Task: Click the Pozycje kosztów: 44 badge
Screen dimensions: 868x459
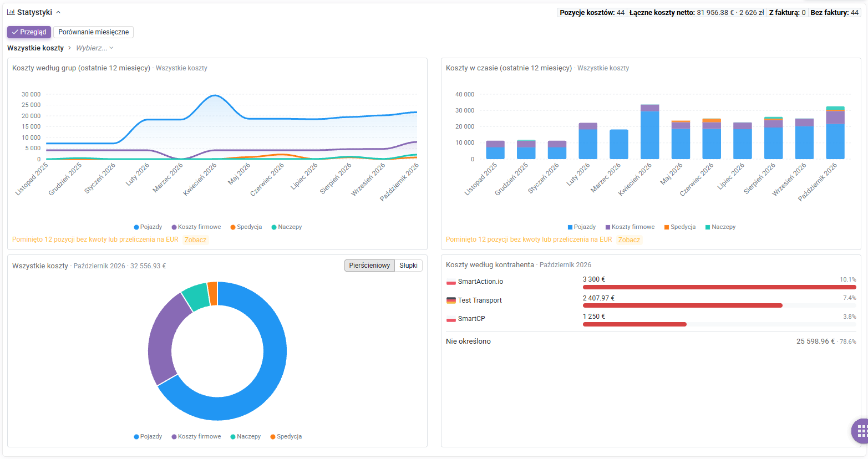Action: click(x=592, y=13)
